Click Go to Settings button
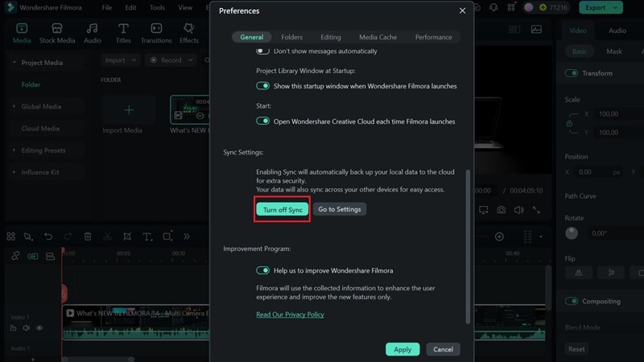644x362 pixels. point(339,209)
